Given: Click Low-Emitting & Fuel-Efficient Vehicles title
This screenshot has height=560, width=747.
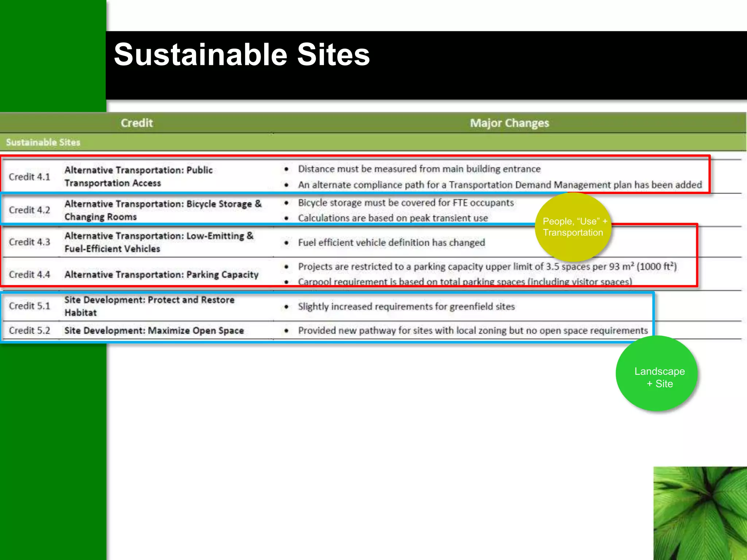Looking at the screenshot, I should pos(159,242).
